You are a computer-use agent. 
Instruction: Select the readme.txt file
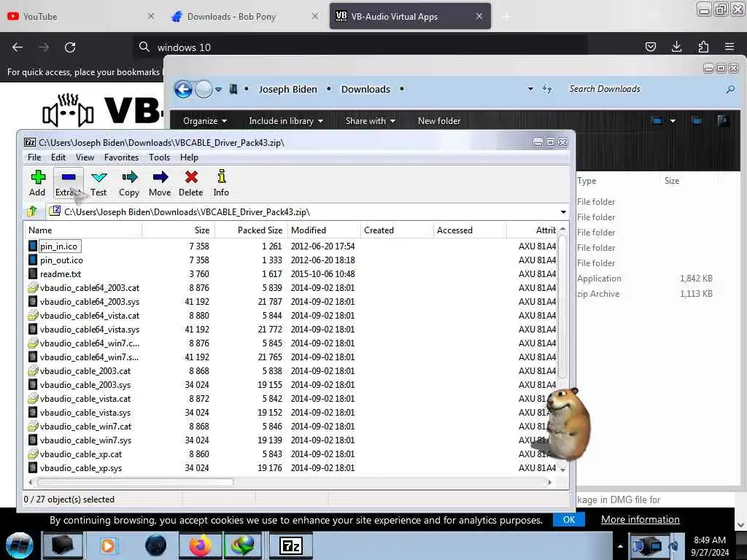[61, 274]
